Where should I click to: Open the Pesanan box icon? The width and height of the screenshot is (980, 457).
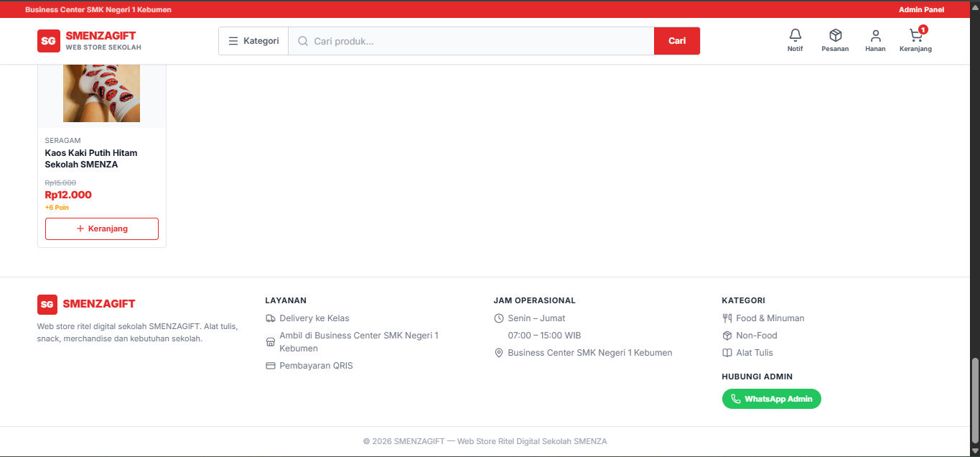click(x=835, y=35)
